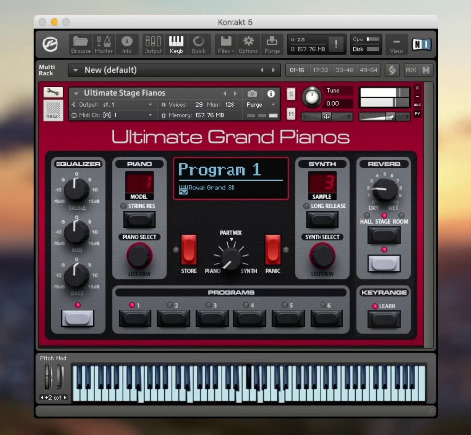Click the red STORE button
Screen dimensions: 471x435
point(189,250)
